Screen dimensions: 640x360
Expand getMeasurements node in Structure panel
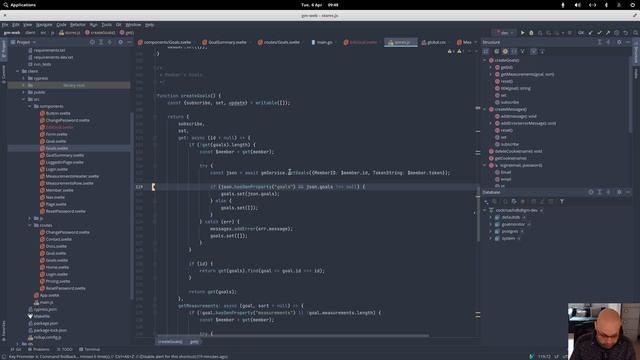point(491,74)
